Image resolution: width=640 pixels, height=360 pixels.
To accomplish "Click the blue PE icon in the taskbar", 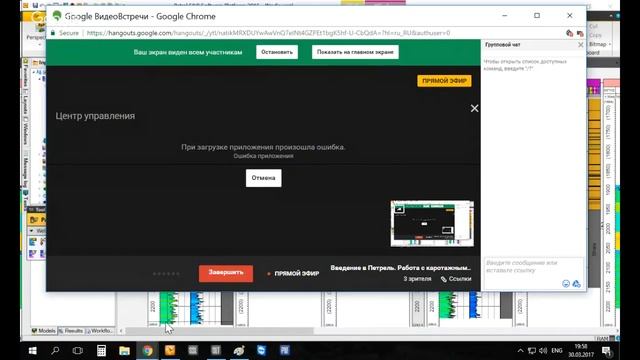I will [284, 351].
